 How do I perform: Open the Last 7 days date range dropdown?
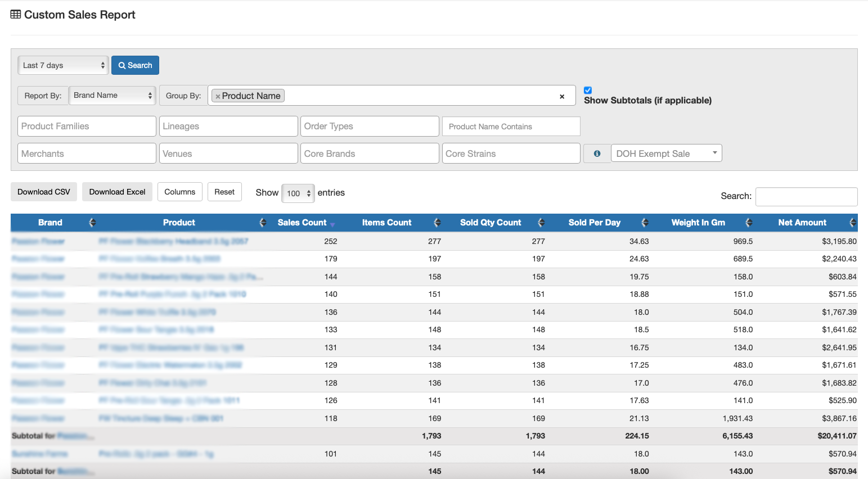[63, 65]
